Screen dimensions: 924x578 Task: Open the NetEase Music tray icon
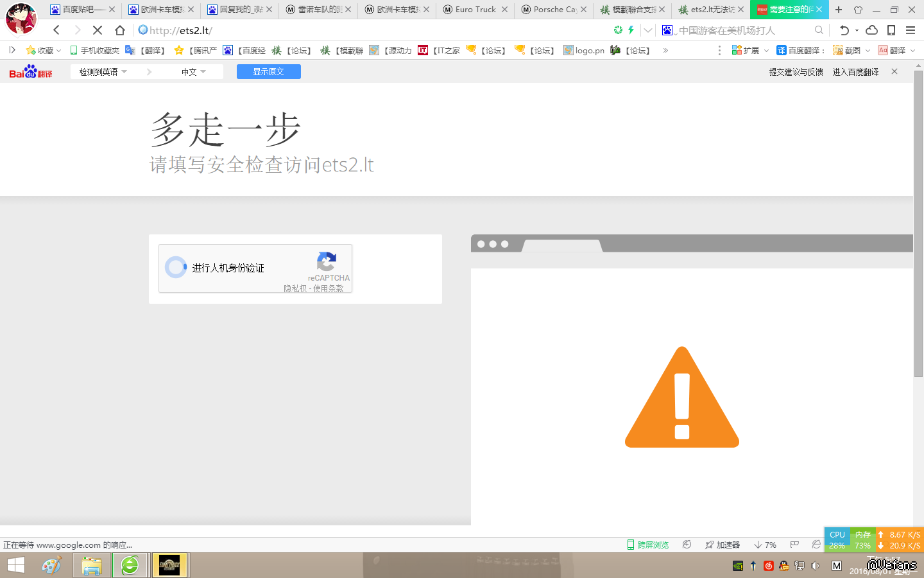tap(769, 566)
